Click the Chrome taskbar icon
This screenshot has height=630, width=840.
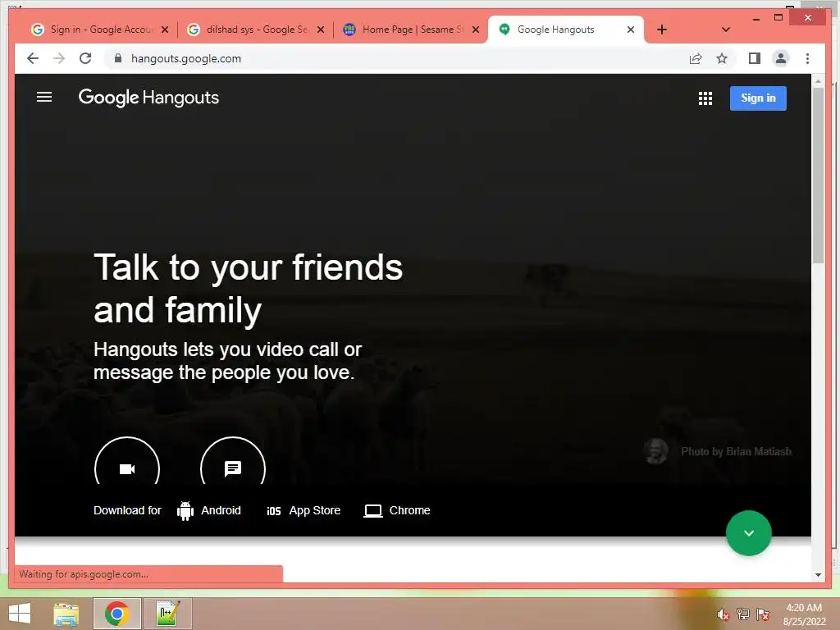click(x=116, y=614)
